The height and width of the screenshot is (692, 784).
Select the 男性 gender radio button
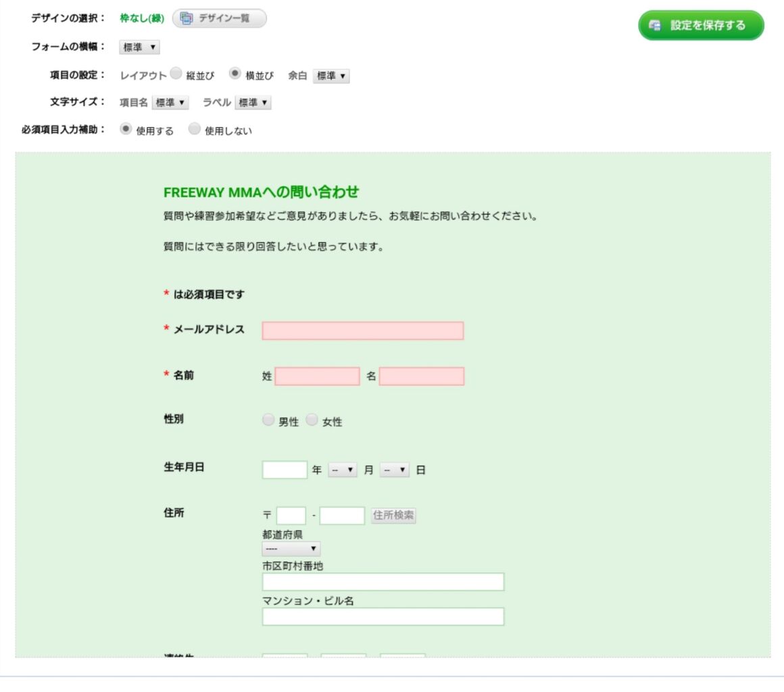268,420
